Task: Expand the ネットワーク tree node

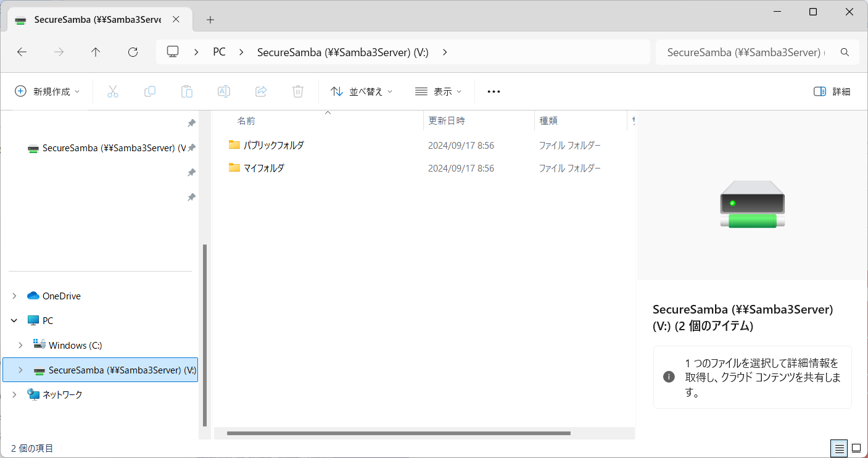Action: click(14, 394)
